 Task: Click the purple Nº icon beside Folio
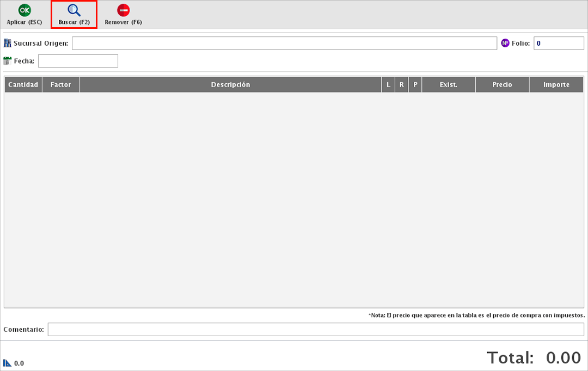coord(505,43)
